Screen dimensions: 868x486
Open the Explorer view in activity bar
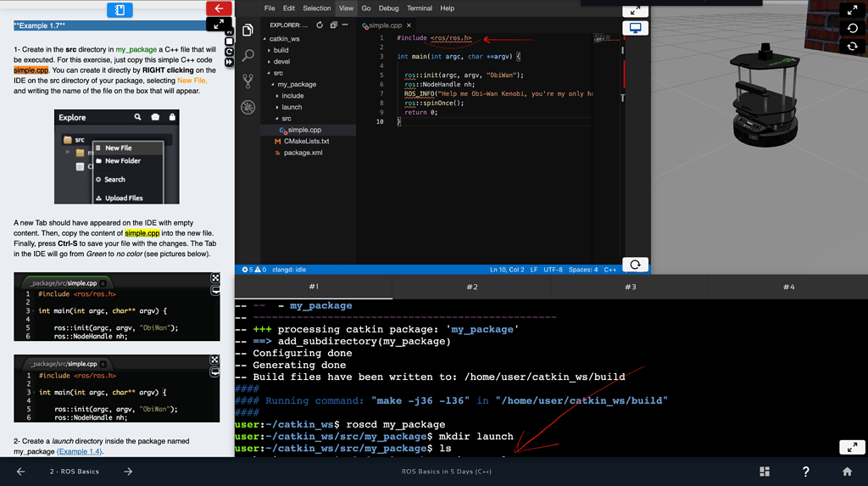click(x=248, y=30)
